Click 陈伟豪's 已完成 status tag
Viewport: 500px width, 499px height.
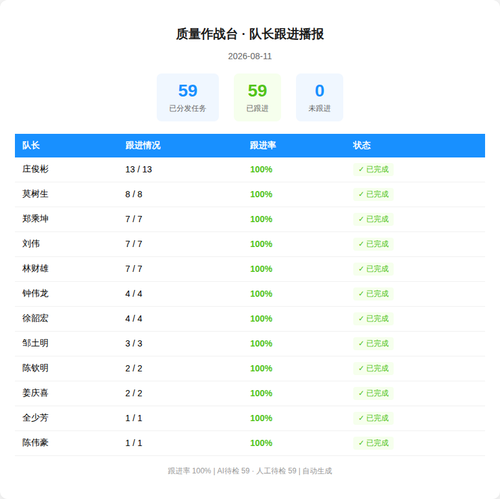[373, 443]
